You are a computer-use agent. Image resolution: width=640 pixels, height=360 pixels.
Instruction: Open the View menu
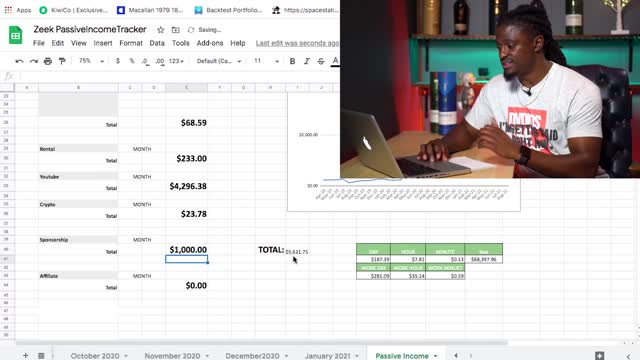79,43
